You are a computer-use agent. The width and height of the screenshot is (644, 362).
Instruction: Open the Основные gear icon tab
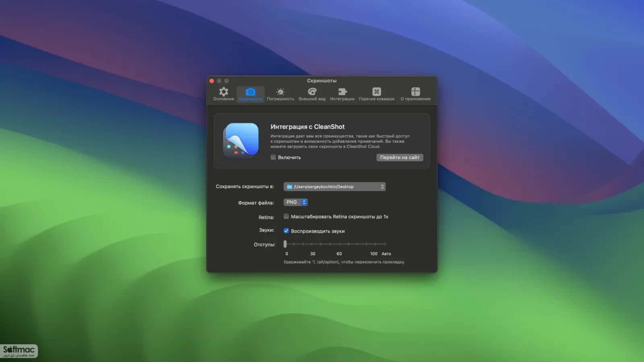(x=223, y=92)
